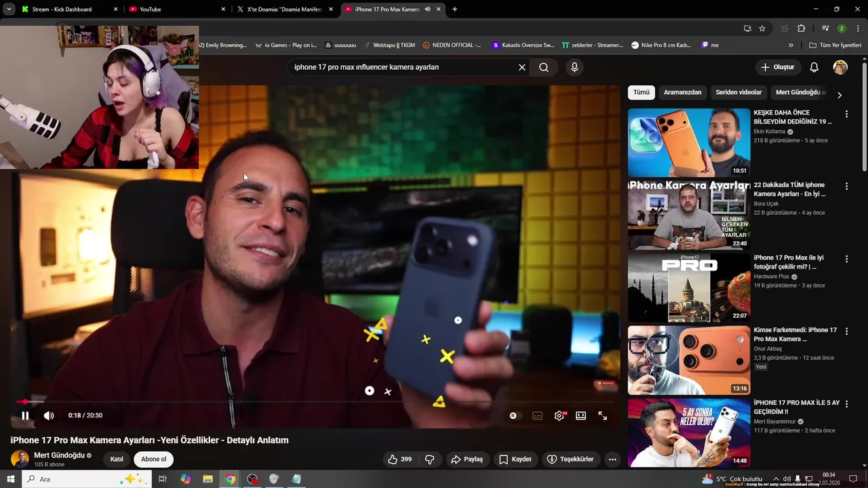
Task: Click the taskbar Ara search box
Action: click(x=87, y=479)
